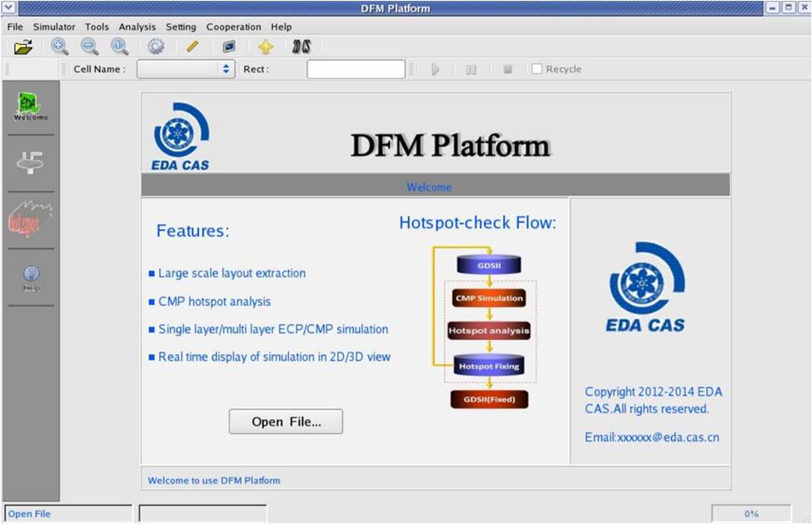This screenshot has height=524, width=812.
Task: Click the play simulation button
Action: click(x=436, y=69)
